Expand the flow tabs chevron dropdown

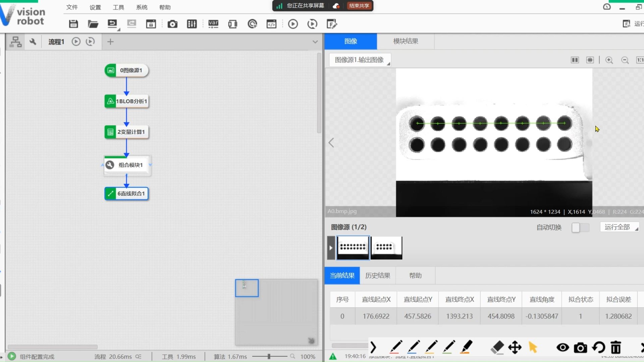(x=315, y=42)
